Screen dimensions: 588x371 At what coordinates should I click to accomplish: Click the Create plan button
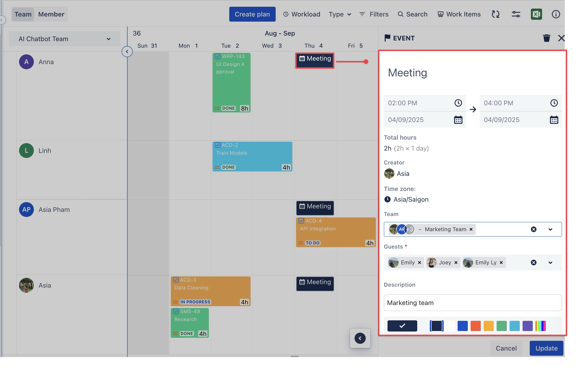click(x=252, y=14)
